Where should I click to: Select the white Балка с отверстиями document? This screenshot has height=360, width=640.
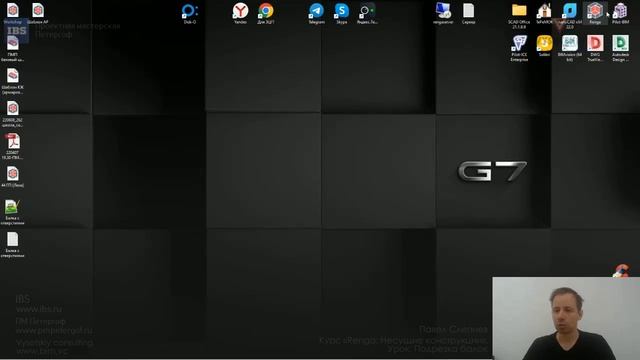coord(13,240)
